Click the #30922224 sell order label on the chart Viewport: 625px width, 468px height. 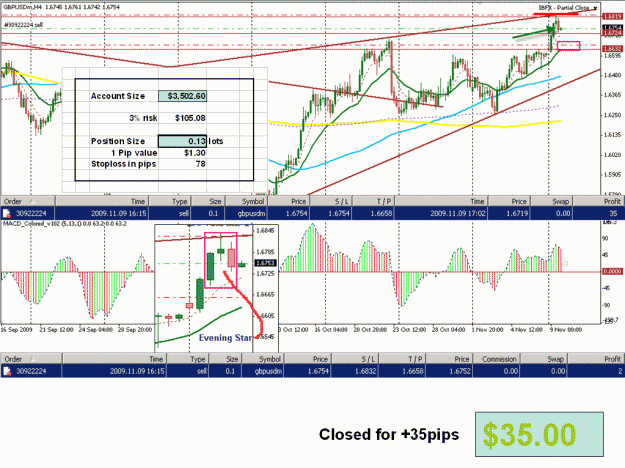click(x=23, y=25)
